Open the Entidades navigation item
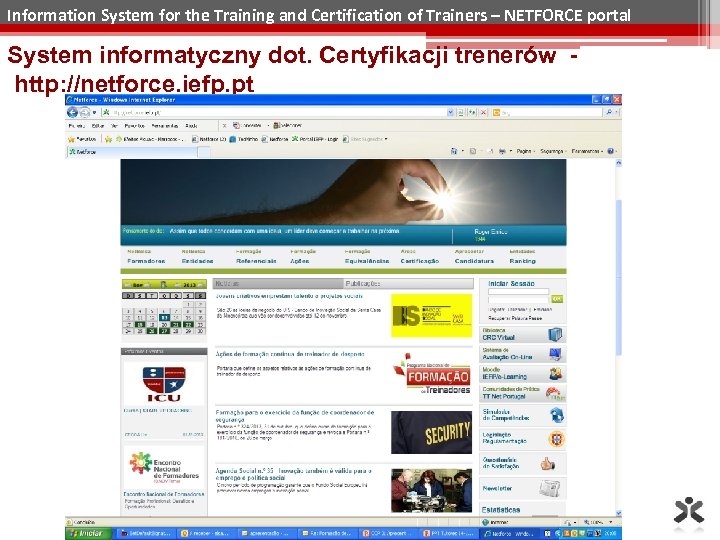Screen dimensions: 720x540 tap(197, 261)
